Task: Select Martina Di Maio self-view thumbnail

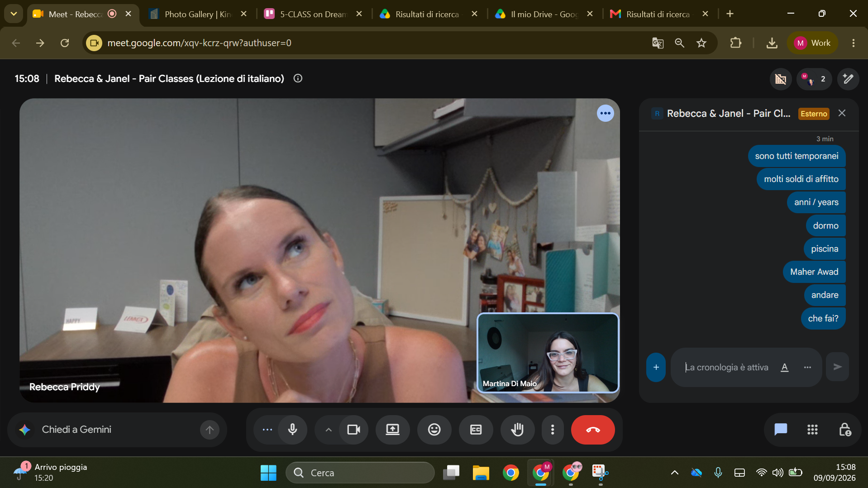Action: tap(548, 353)
